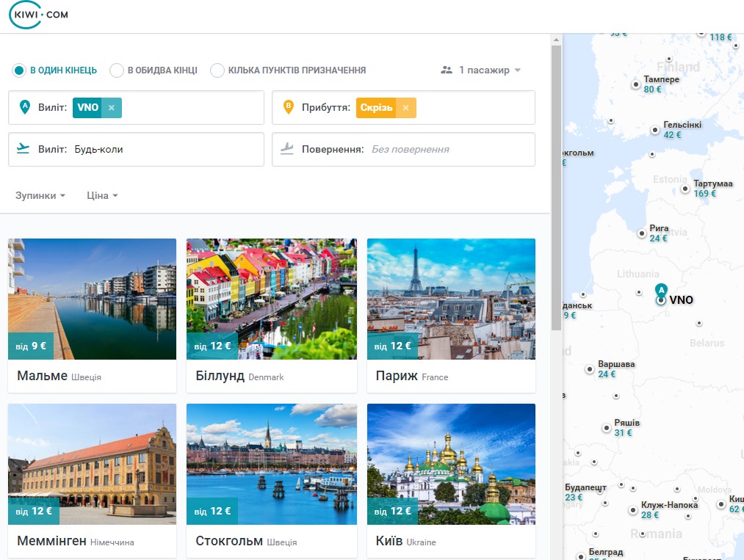Click the VNO departure tag
The width and height of the screenshot is (744, 560).
point(88,108)
